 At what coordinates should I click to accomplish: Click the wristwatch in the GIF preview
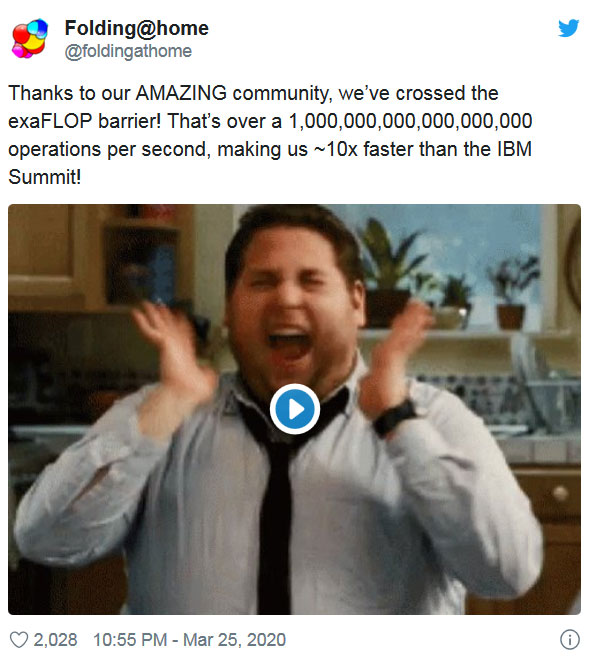click(396, 417)
